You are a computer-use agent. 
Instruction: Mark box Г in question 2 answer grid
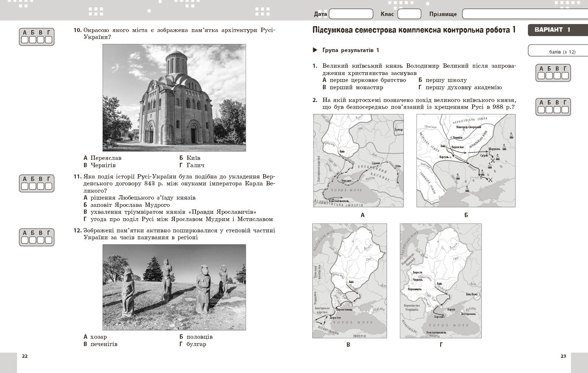pos(565,110)
